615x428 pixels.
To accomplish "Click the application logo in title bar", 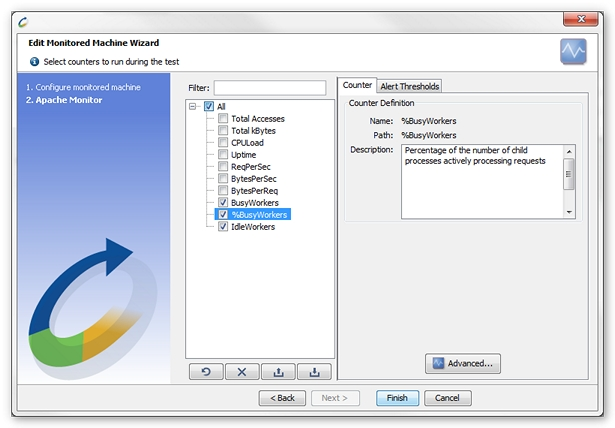I will (x=23, y=22).
